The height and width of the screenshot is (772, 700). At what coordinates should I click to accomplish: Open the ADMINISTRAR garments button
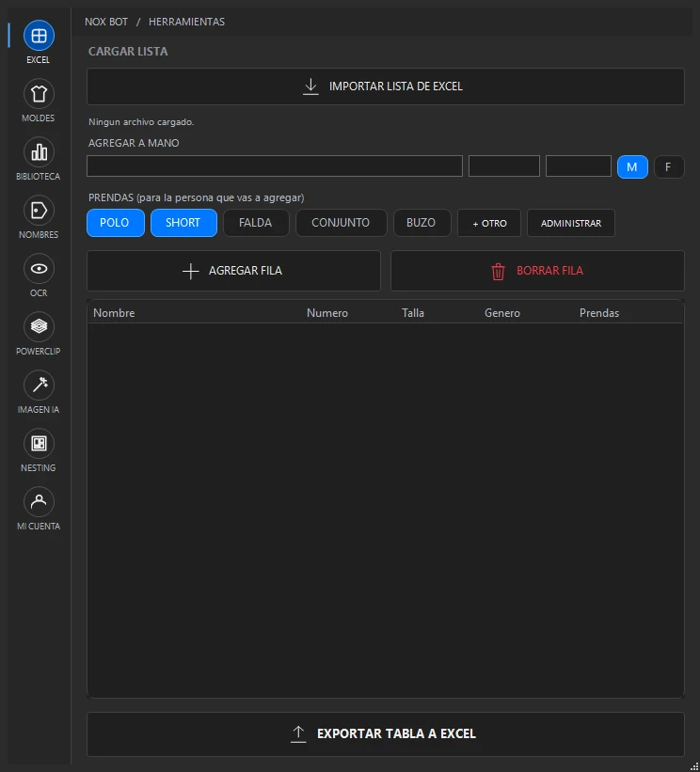(x=571, y=223)
